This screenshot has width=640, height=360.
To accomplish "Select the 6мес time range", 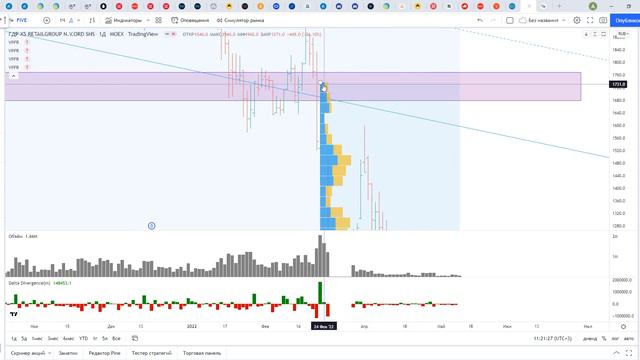I will click(68, 338).
